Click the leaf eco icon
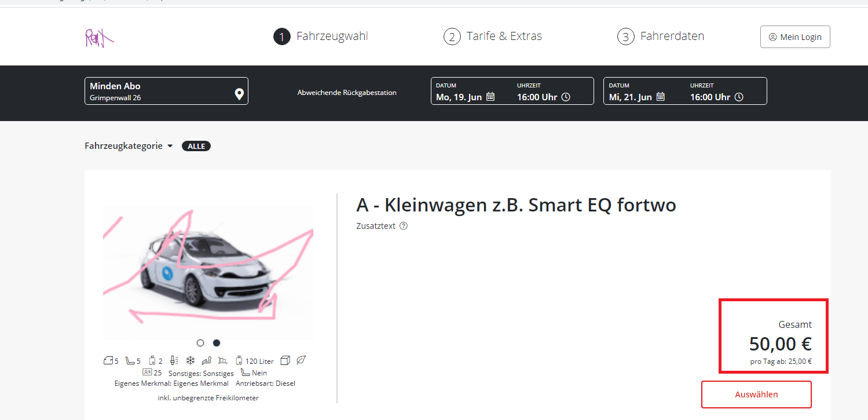868x420 pixels. point(301,360)
